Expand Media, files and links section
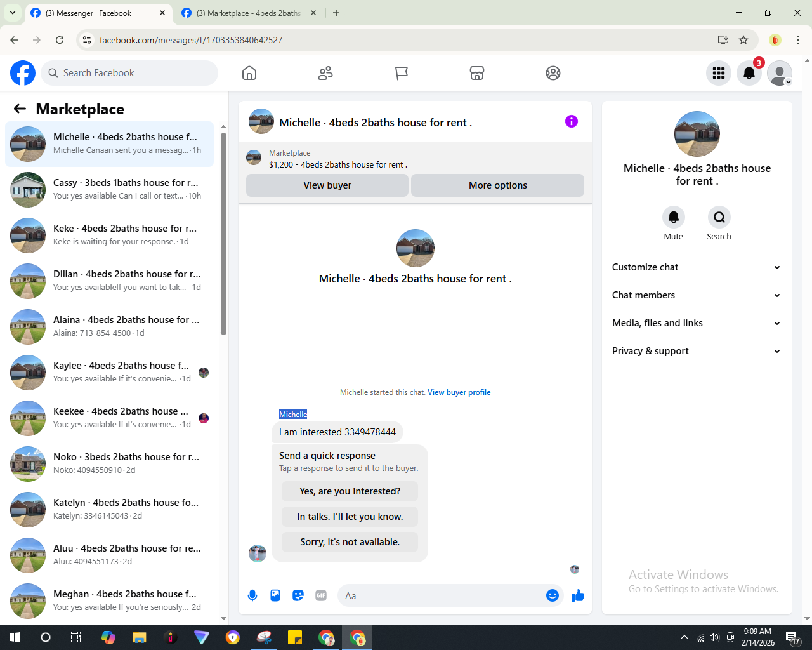 [697, 323]
